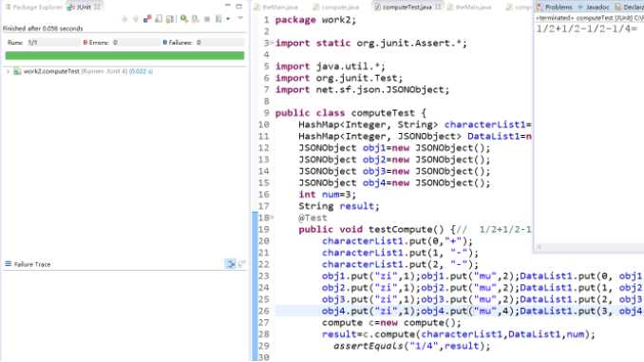Collapse the @Test method fold at line 18

tap(272, 218)
